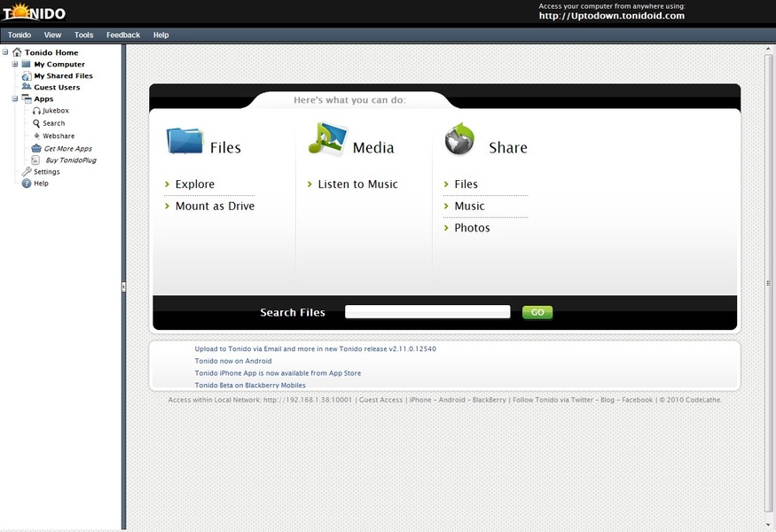
Task: Click the Search magnifier icon under Apps
Action: 36,123
